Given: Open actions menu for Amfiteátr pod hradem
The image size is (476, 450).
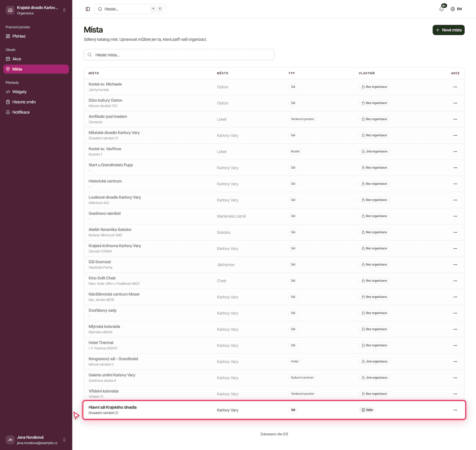Looking at the screenshot, I should click(455, 119).
